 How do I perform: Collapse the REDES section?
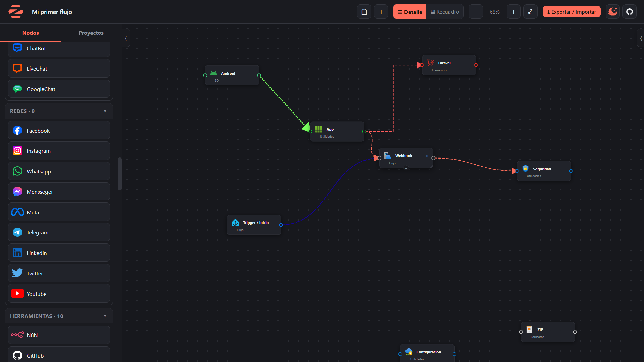(x=105, y=111)
